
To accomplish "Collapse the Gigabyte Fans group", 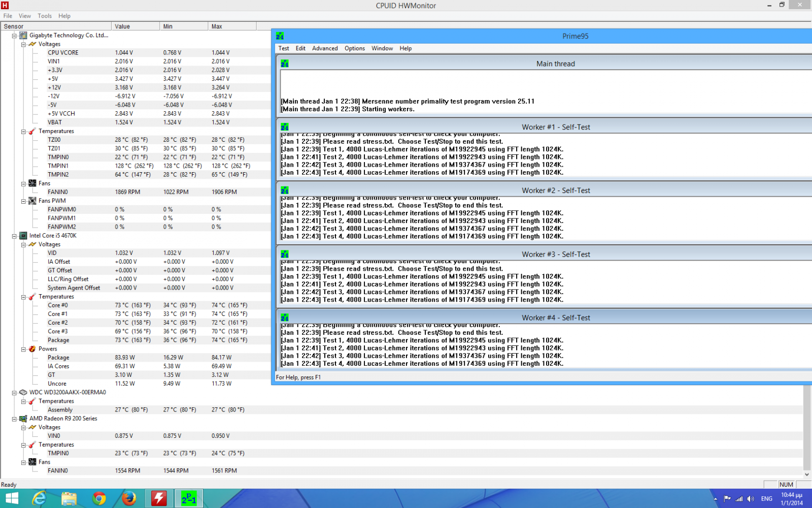I will (23, 183).
